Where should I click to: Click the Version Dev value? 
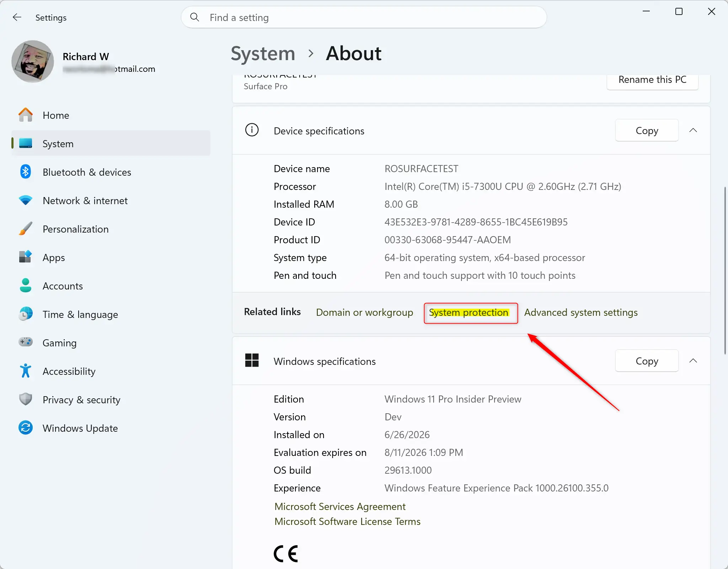coord(393,417)
